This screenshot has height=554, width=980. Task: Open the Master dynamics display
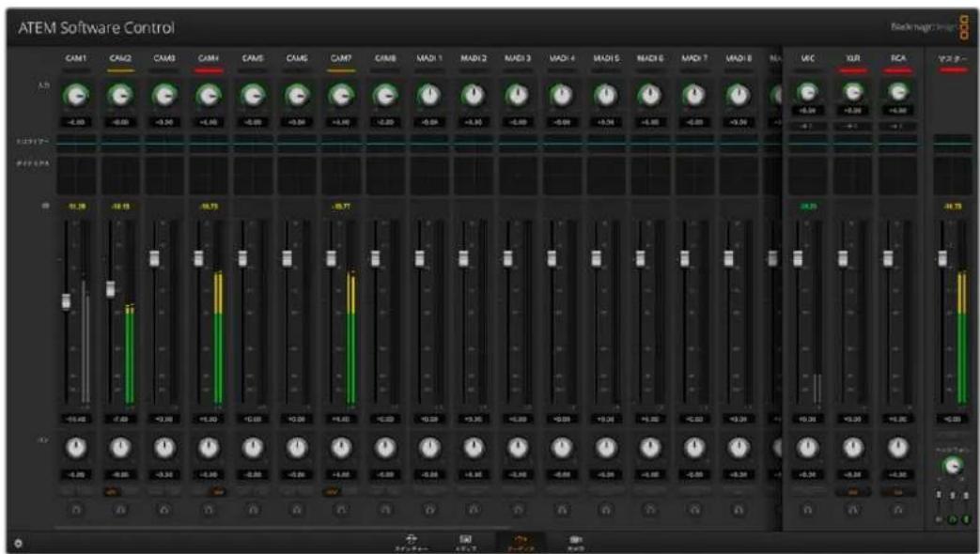tap(953, 176)
